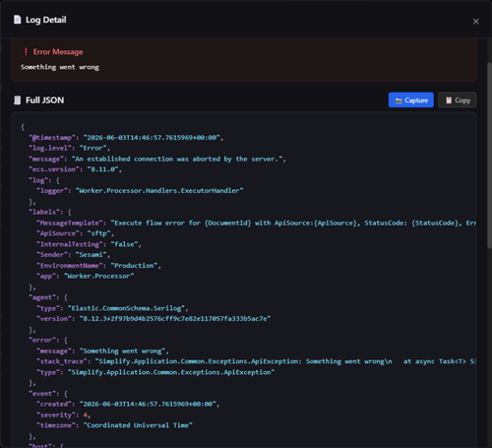
Task: Capture the full JSON log
Action: [411, 100]
